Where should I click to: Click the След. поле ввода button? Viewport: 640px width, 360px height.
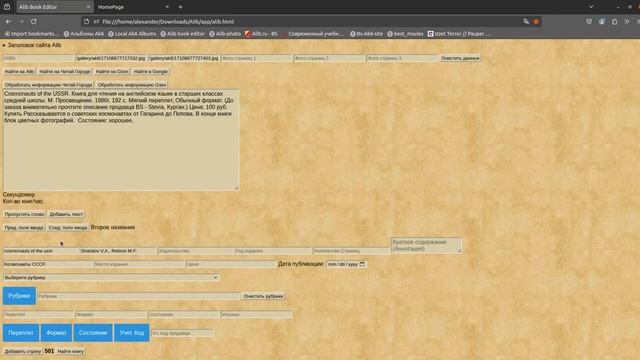click(68, 228)
